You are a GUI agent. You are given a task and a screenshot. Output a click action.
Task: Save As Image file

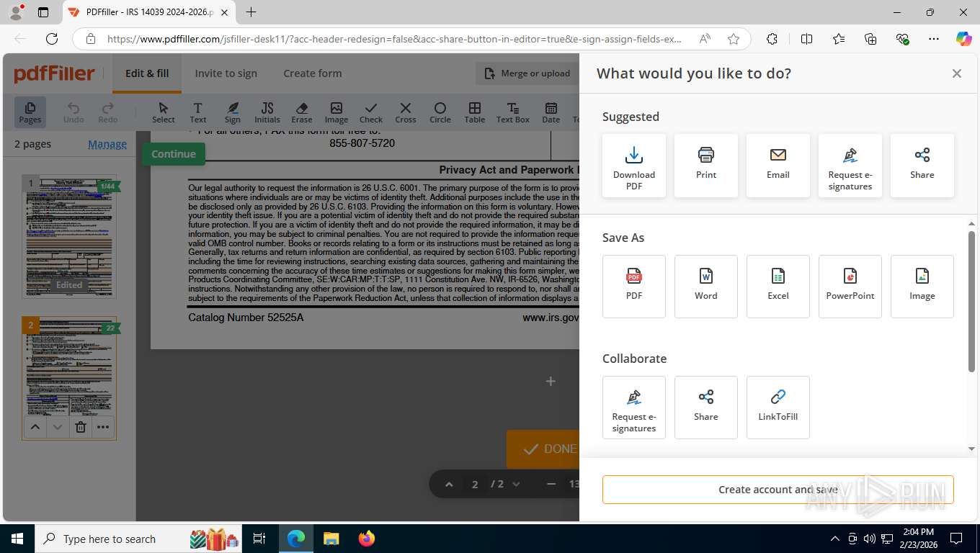922,287
